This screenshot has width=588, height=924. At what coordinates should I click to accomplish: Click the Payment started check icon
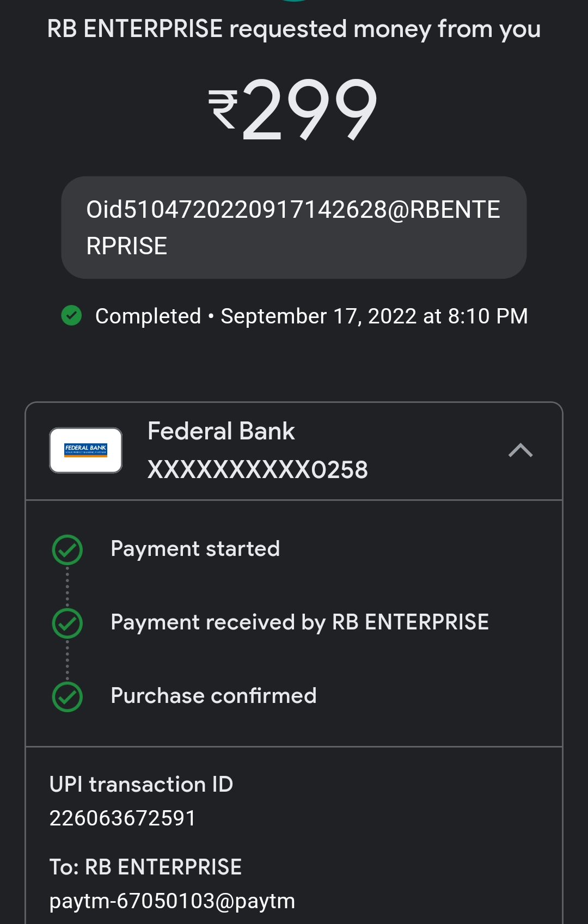tap(67, 549)
